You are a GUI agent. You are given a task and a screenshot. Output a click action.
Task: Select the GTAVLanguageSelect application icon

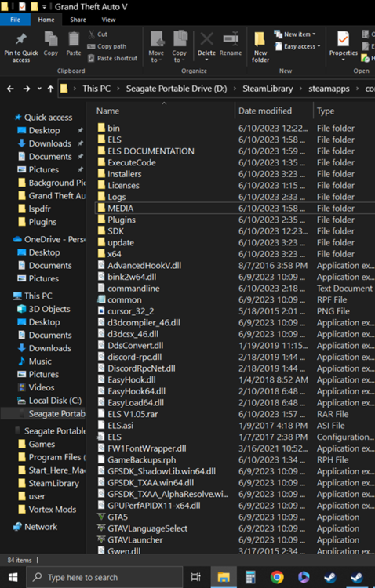pos(101,528)
